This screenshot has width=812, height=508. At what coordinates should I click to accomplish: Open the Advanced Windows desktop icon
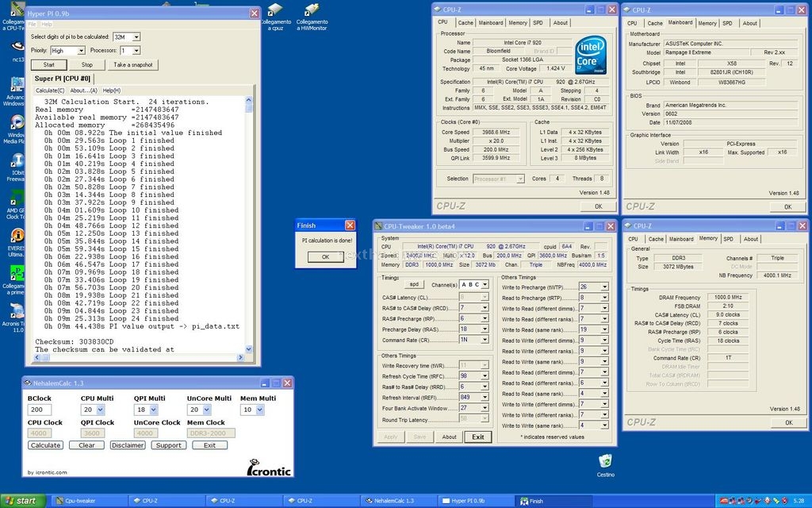(x=16, y=92)
